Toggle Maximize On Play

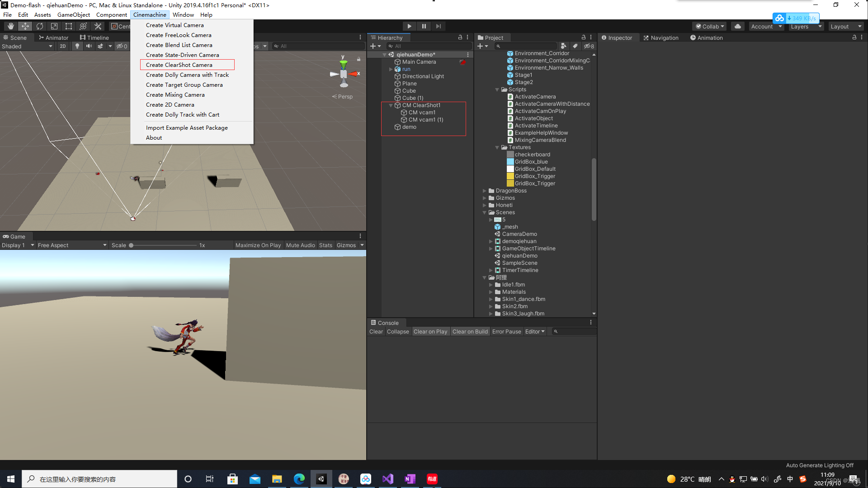258,245
